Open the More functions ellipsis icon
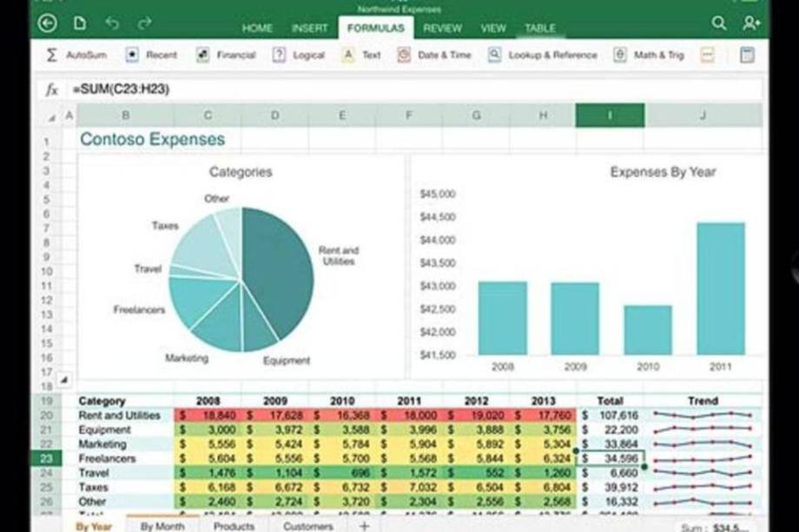The height and width of the screenshot is (532, 799). pos(707,55)
